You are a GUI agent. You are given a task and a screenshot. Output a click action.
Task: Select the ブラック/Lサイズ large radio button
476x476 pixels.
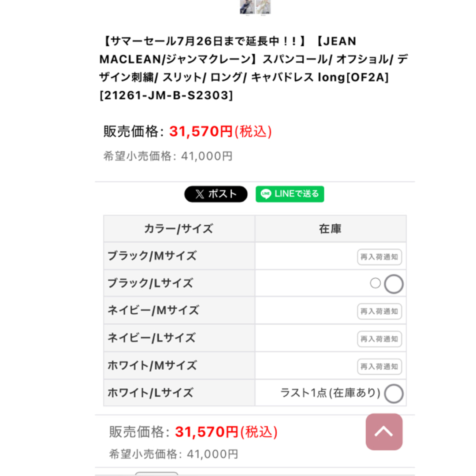(x=394, y=284)
